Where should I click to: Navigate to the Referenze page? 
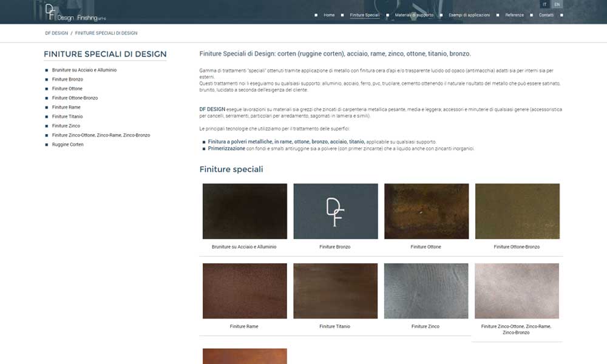(x=515, y=15)
